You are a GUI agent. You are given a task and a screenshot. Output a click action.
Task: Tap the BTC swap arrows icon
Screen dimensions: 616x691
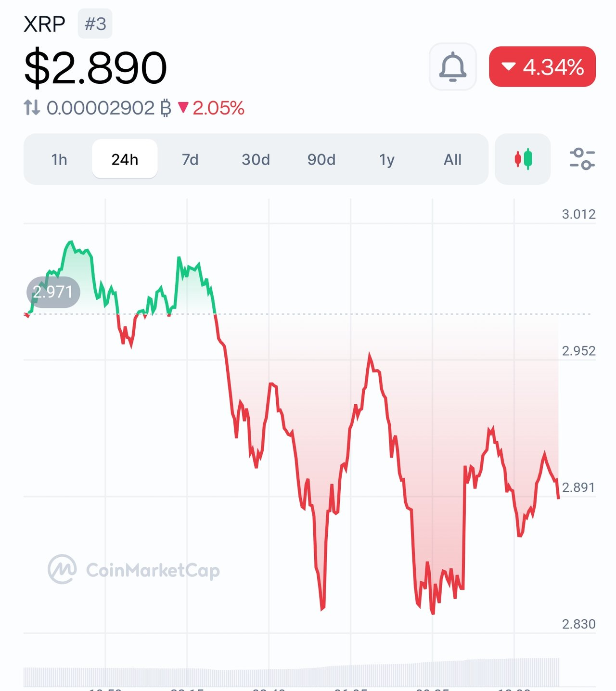[32, 107]
